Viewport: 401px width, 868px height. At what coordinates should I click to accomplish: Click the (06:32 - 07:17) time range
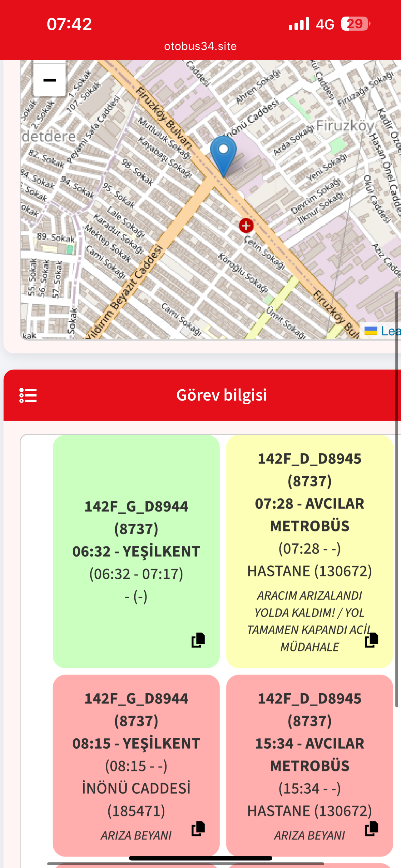pos(136,574)
